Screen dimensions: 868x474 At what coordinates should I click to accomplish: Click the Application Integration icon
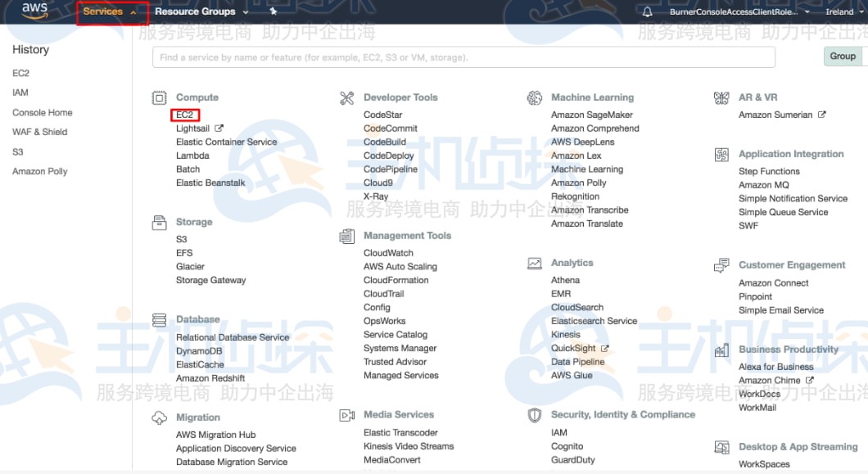(x=721, y=155)
